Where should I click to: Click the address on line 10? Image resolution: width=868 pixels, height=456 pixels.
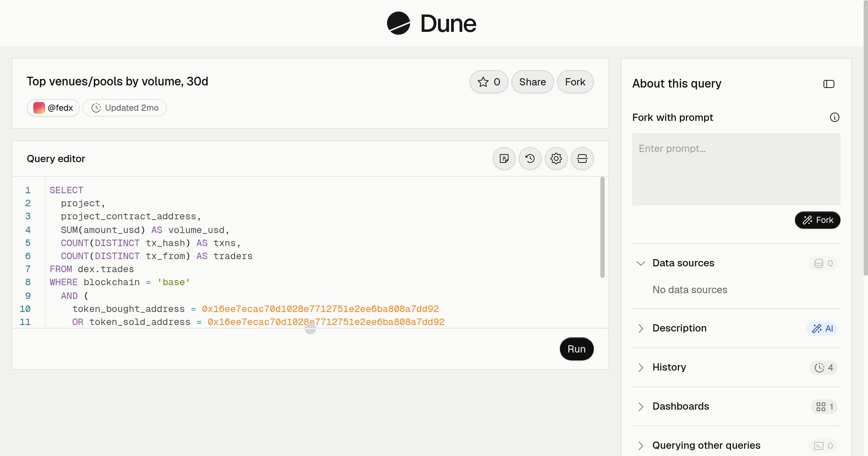pyautogui.click(x=320, y=309)
